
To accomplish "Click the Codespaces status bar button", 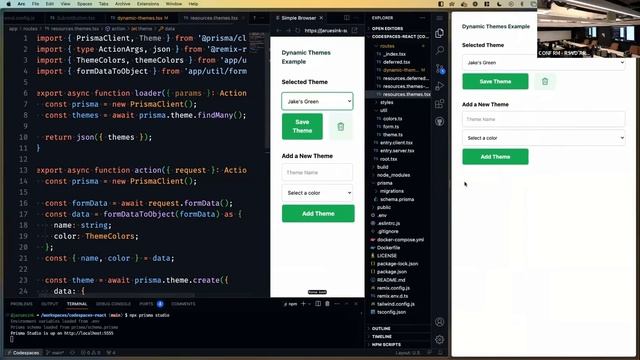I will tap(22, 353).
